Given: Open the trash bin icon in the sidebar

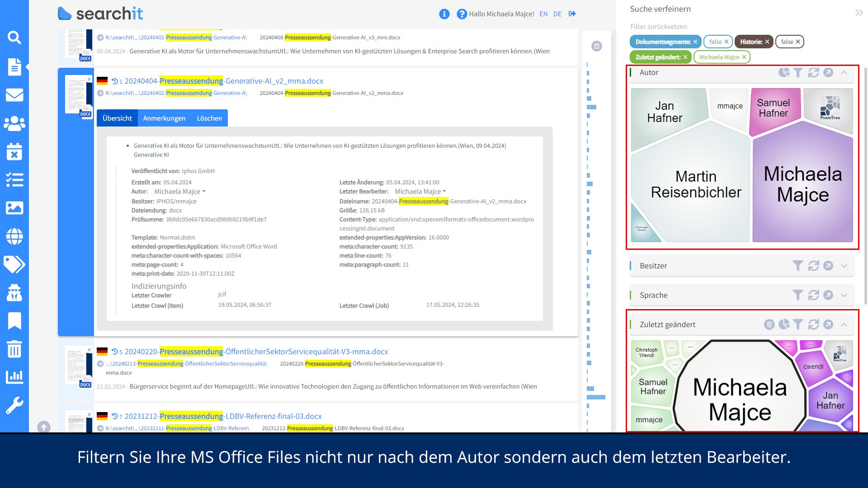Looking at the screenshot, I should [x=14, y=349].
